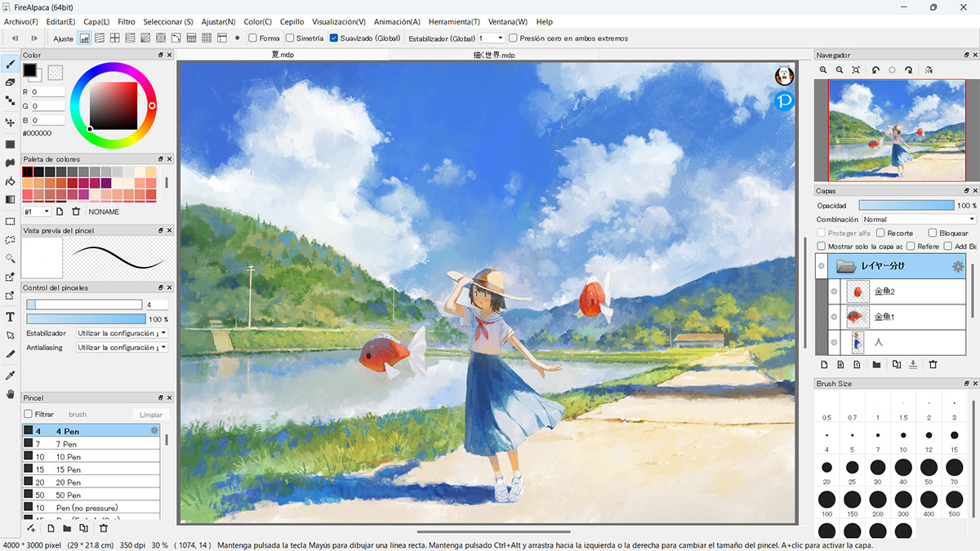Viewport: 980px width, 551px height.
Task: Switch to the 描く世界.mdp tab
Action: pyautogui.click(x=495, y=55)
